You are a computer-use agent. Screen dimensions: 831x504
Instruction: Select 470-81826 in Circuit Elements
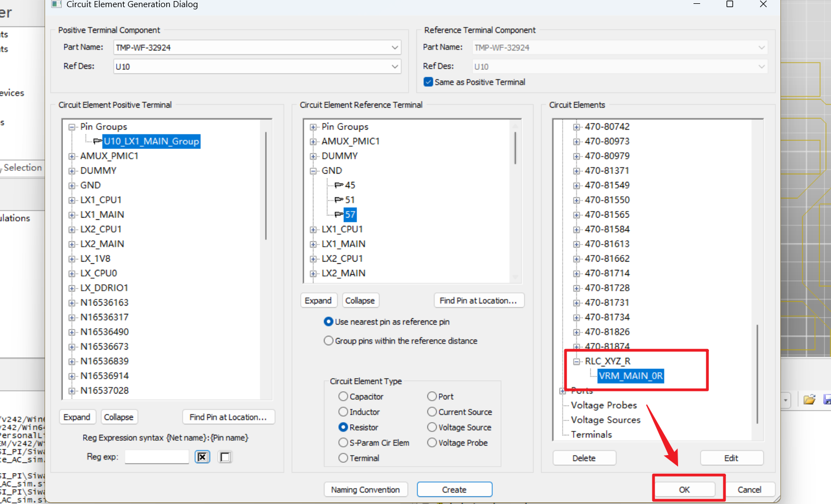tap(607, 332)
